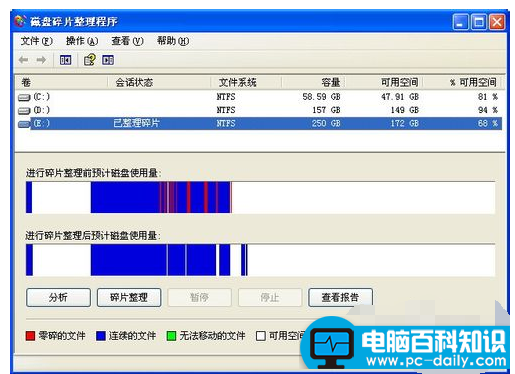
Task: Click the Back arrow toolbar icon
Action: pyautogui.click(x=23, y=60)
